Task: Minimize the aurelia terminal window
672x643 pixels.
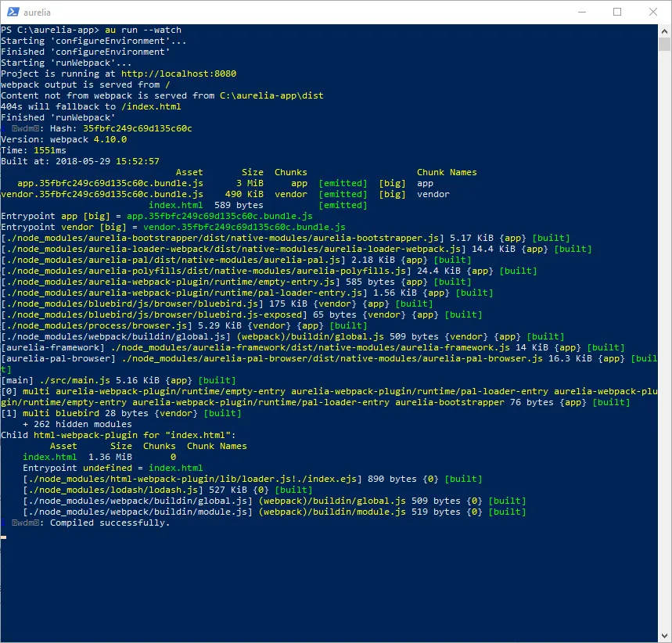Action: tap(581, 12)
